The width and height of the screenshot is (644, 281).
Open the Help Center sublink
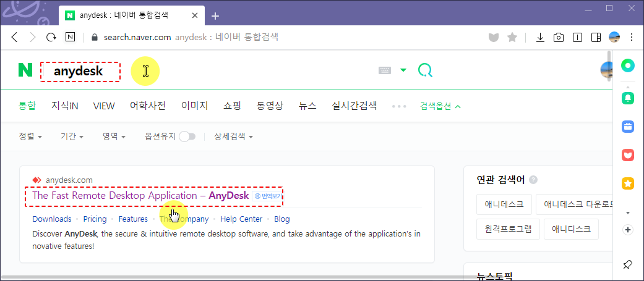click(241, 219)
